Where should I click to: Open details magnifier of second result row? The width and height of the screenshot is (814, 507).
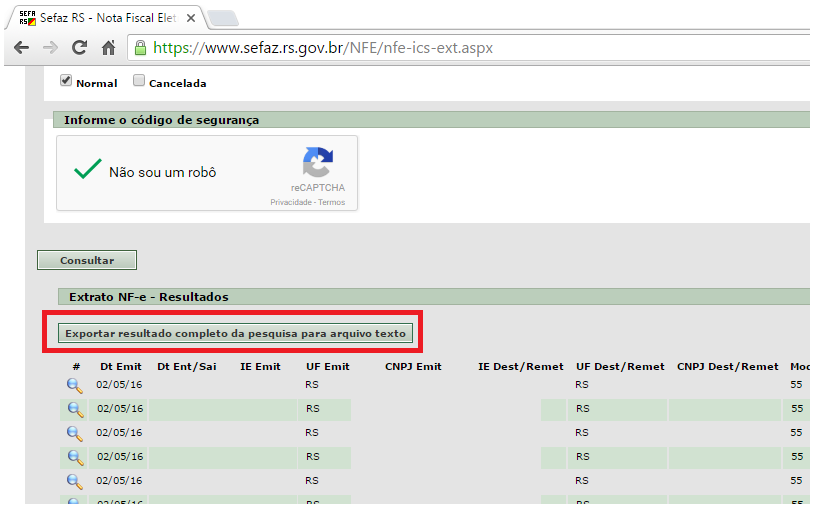pos(75,409)
